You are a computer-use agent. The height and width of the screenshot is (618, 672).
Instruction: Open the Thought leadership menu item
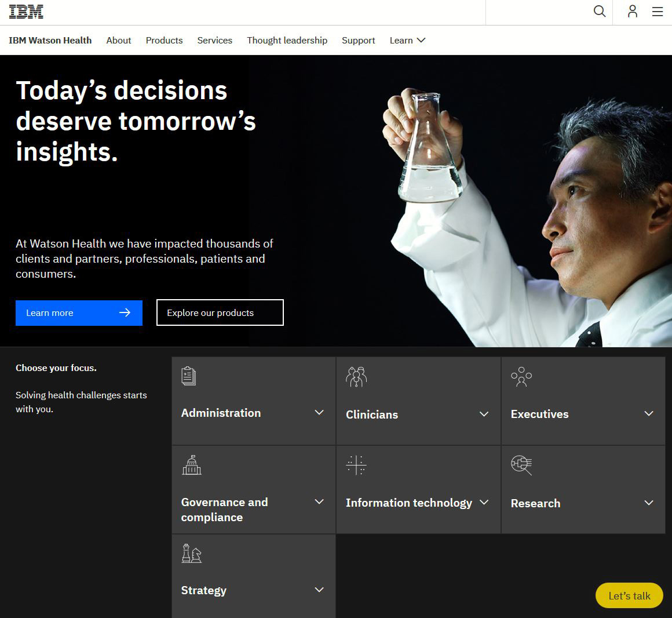(287, 41)
